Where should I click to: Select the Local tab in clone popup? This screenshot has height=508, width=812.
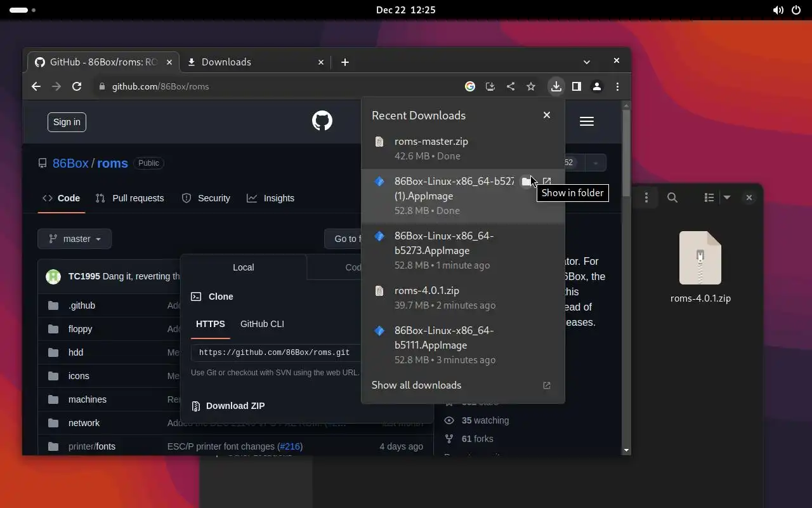pos(244,267)
